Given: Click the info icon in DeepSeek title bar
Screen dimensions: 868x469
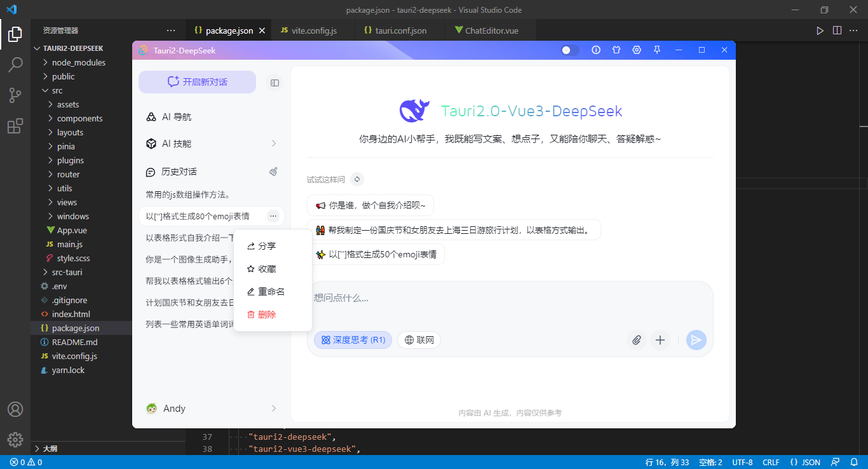Looking at the screenshot, I should [x=596, y=50].
